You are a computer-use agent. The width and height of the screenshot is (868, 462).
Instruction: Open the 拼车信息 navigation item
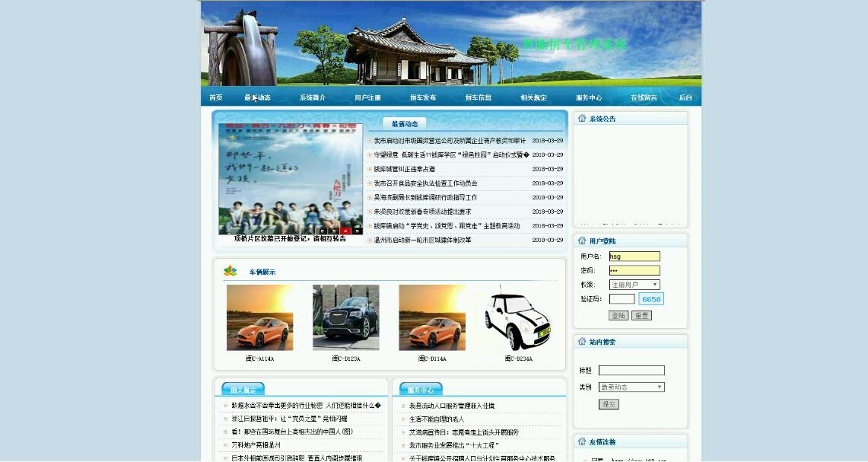[479, 97]
